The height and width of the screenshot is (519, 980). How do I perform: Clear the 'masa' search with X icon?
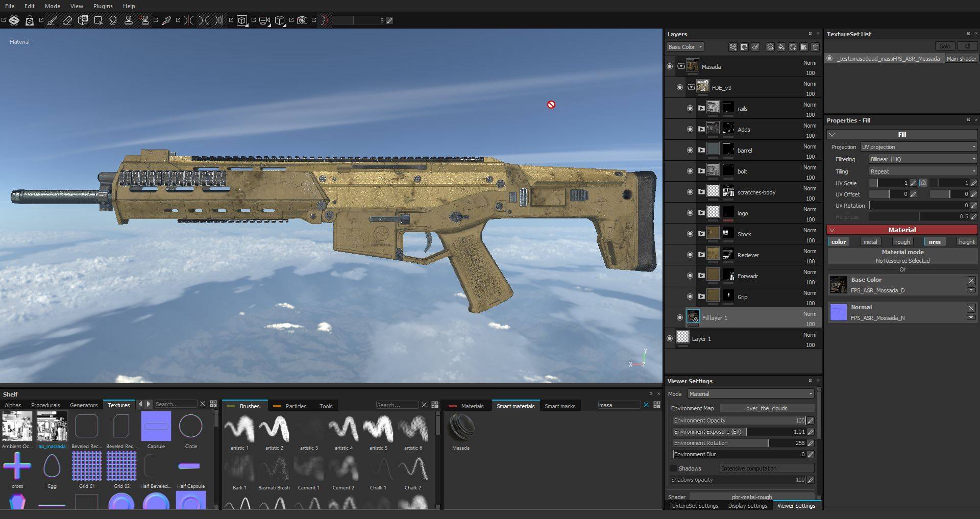pyautogui.click(x=646, y=405)
